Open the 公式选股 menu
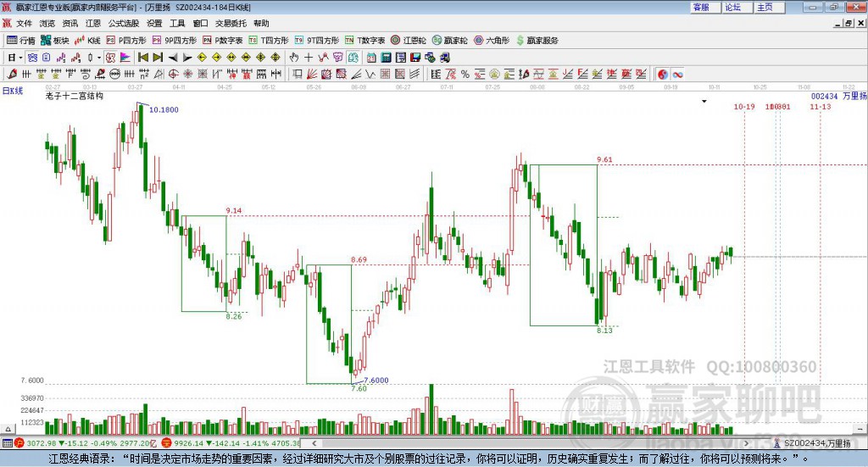 click(124, 23)
